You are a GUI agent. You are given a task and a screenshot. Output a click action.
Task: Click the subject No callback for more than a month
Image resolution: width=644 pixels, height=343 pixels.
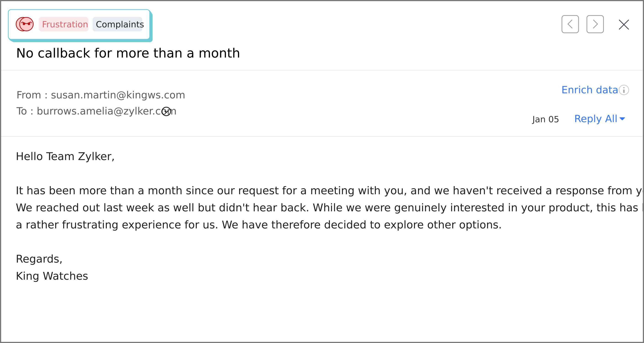click(x=128, y=53)
